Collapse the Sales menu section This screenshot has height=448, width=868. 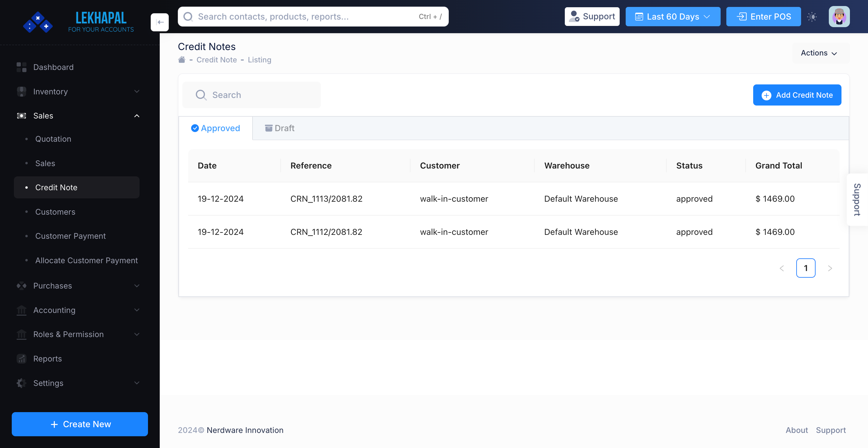coord(137,116)
